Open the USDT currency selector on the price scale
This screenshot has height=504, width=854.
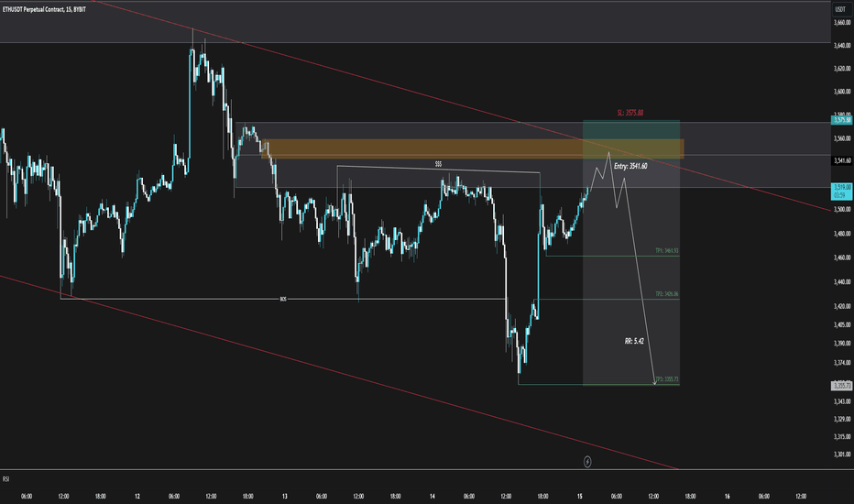[840, 9]
